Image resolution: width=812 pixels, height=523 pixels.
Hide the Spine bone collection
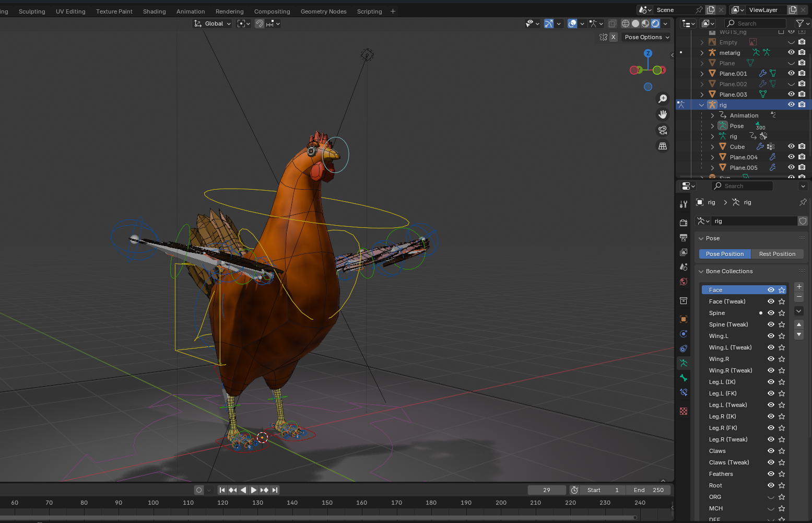click(x=771, y=312)
